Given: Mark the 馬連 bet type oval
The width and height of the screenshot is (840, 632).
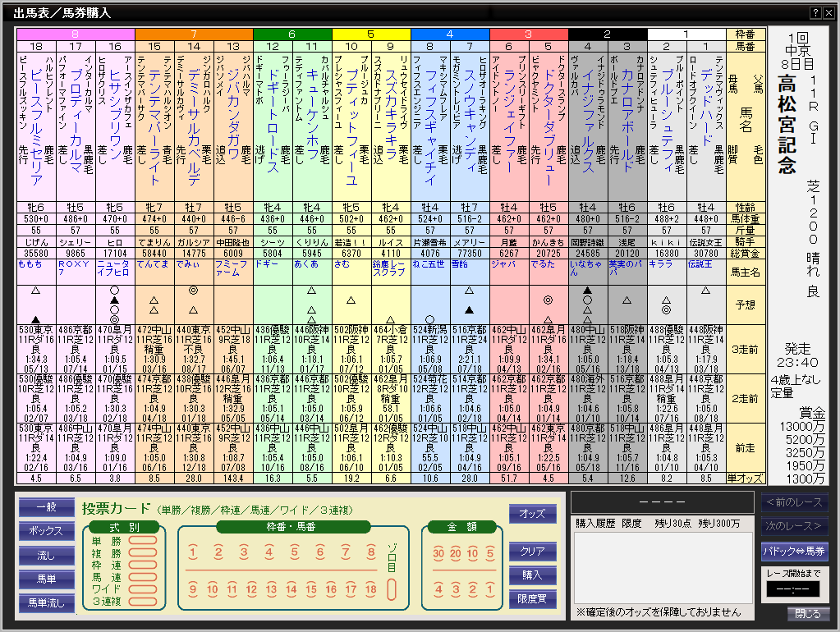Looking at the screenshot, I should tap(143, 577).
